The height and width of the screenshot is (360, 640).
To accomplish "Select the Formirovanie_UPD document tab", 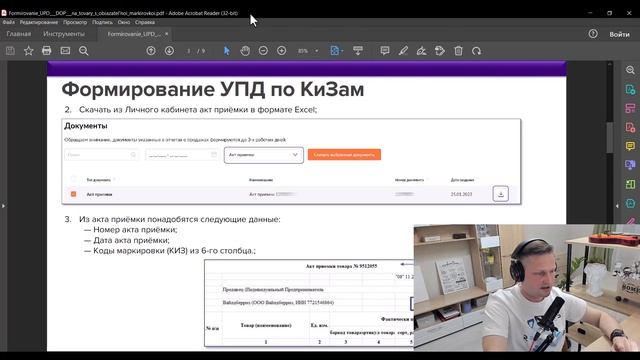I will pyautogui.click(x=133, y=34).
